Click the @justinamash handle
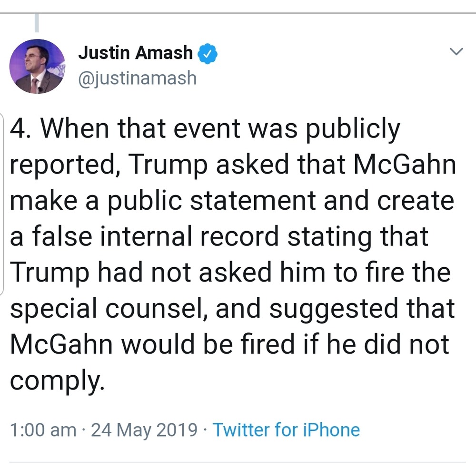Image resolution: width=476 pixels, height=467 pixels. tap(137, 78)
